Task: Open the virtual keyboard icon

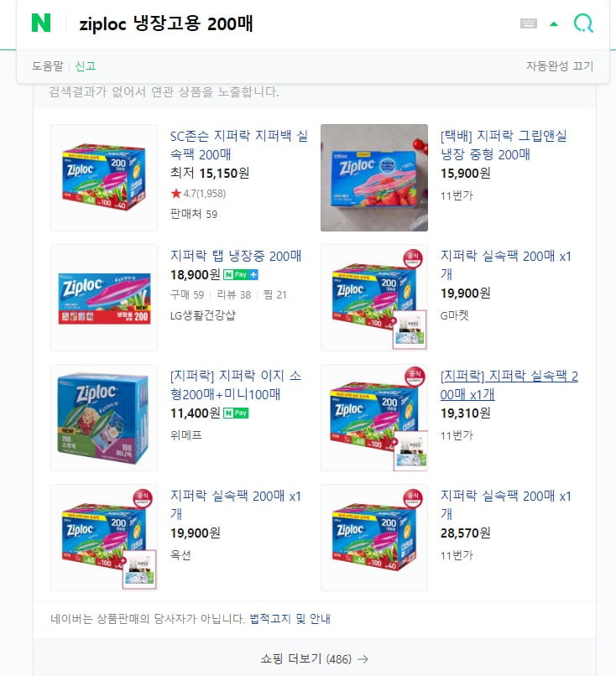Action: [529, 23]
